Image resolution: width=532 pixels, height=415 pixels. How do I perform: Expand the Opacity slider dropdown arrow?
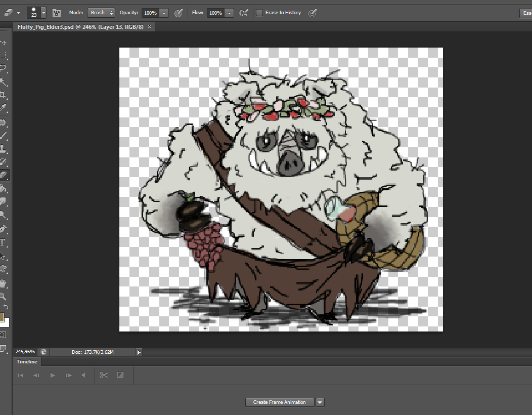pyautogui.click(x=164, y=13)
